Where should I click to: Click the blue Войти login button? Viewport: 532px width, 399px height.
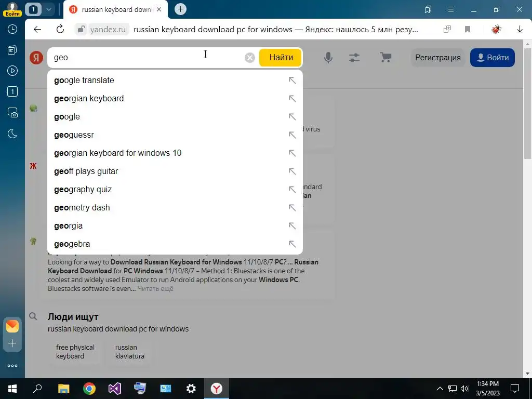click(493, 58)
